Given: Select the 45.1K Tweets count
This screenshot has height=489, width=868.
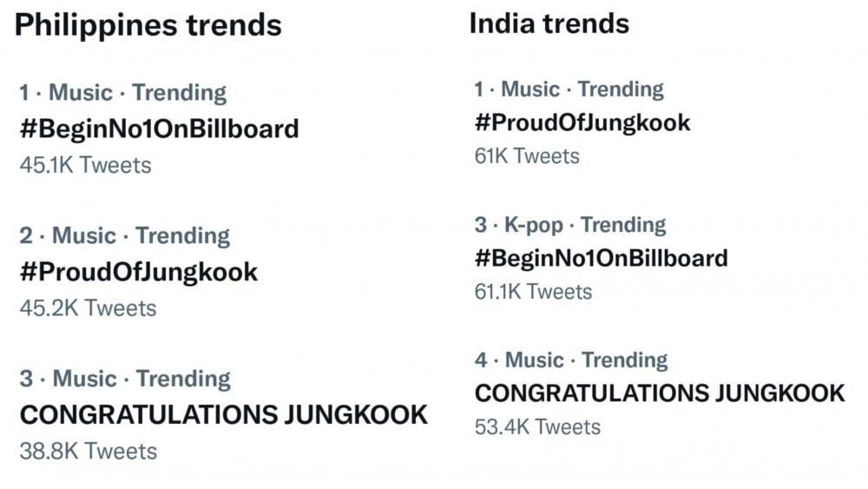Looking at the screenshot, I should click(x=85, y=165).
